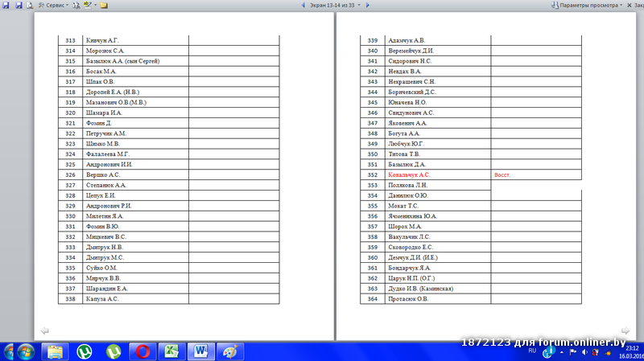
Task: Select the name Дудко И.В. (Каминская)
Action: tap(420, 289)
